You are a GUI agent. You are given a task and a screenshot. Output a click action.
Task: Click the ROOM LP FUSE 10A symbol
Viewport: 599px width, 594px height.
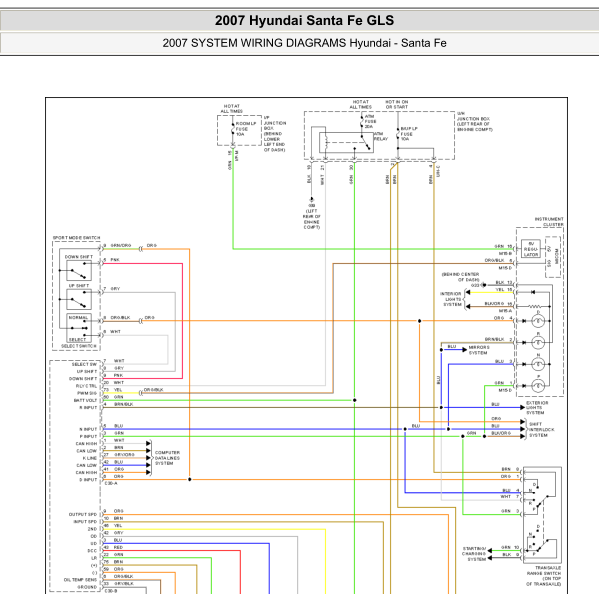point(233,129)
